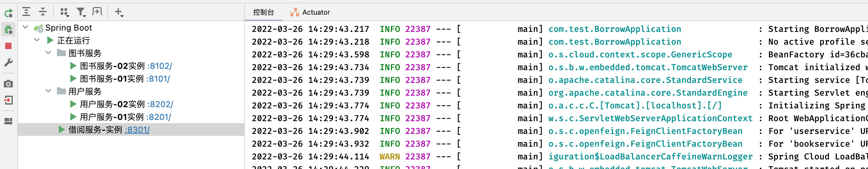
Task: Collapse the 正在运行 node chevron
Action: tap(37, 40)
